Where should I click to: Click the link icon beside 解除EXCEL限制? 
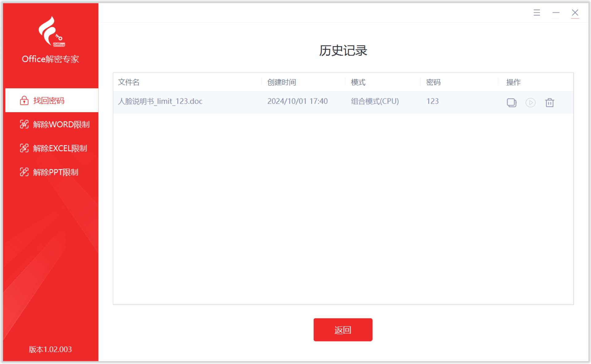click(x=24, y=148)
